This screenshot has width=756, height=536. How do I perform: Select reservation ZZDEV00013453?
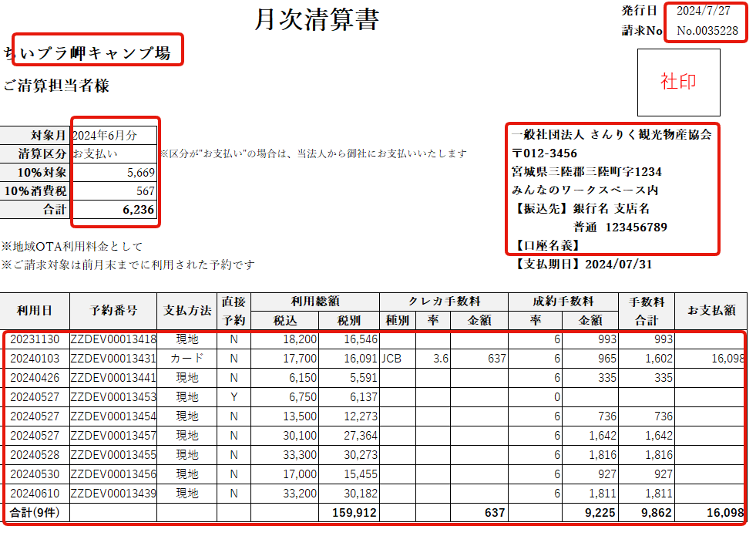(113, 397)
